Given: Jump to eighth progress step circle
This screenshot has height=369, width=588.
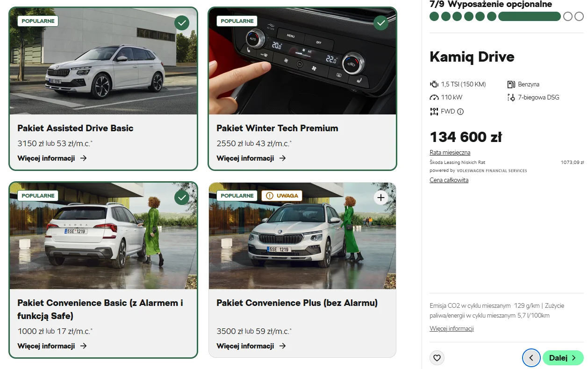Looking at the screenshot, I should (x=567, y=17).
